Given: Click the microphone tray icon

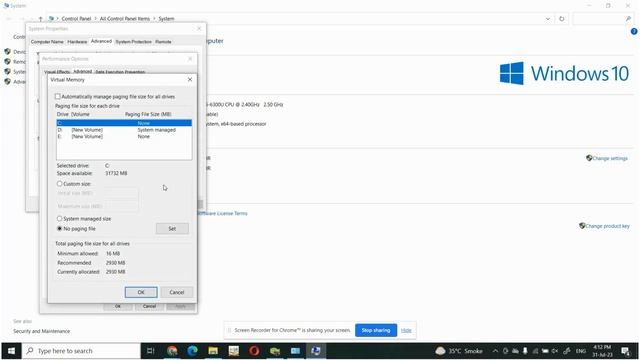Looking at the screenshot, I should 525,351.
